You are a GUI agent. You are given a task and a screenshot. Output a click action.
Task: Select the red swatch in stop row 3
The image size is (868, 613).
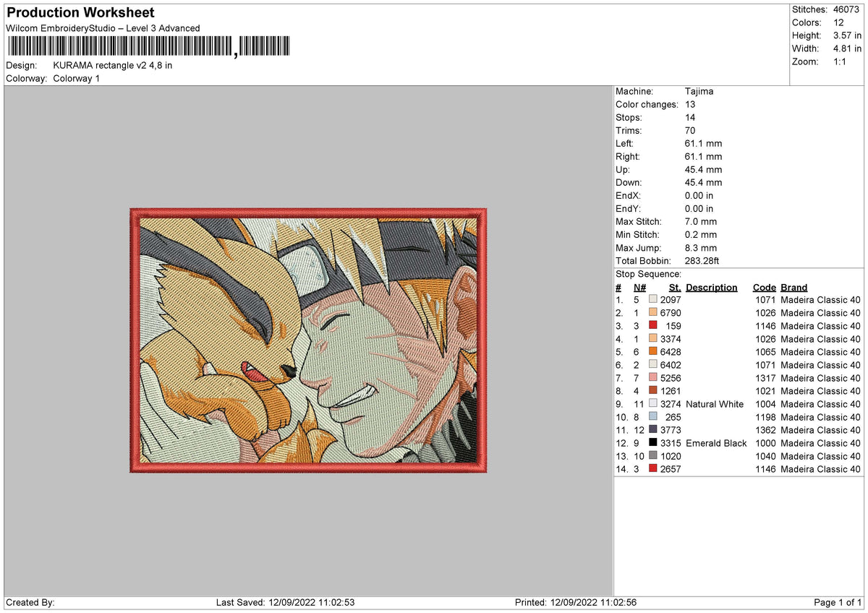coord(653,326)
